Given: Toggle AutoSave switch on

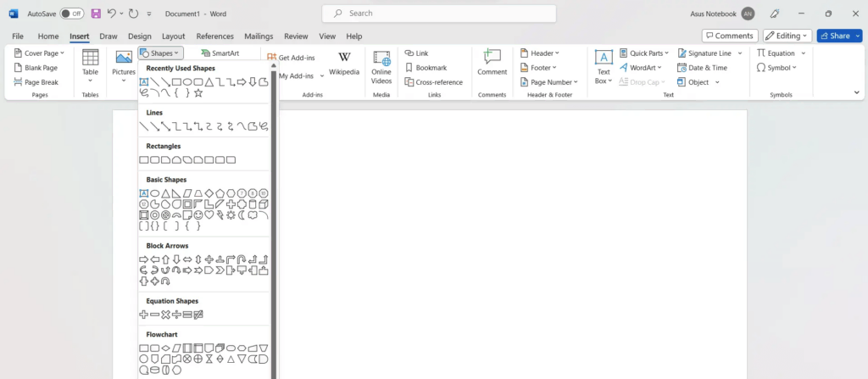Looking at the screenshot, I should point(72,14).
